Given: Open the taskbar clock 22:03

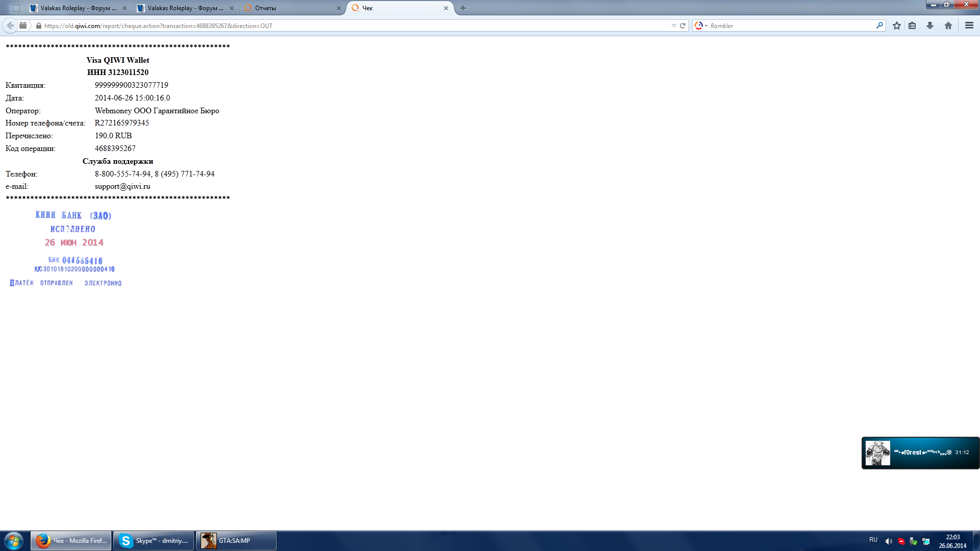Looking at the screenshot, I should (952, 541).
